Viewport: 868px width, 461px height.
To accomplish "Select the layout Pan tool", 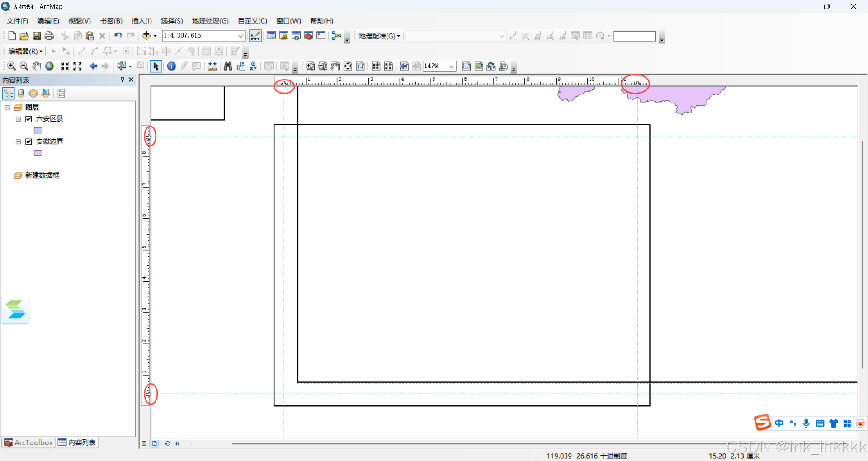I will [335, 66].
